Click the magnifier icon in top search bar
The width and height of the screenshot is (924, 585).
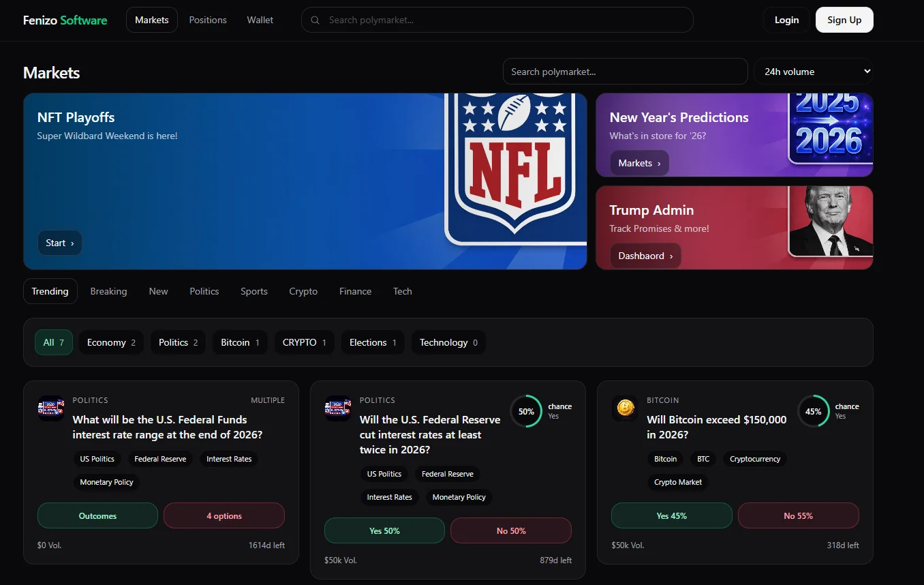coord(315,20)
